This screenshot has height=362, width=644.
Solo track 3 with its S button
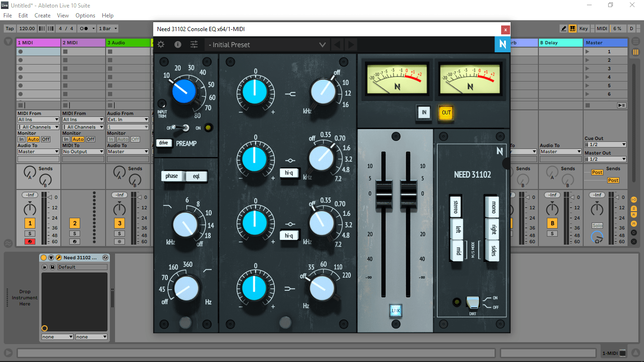click(119, 234)
